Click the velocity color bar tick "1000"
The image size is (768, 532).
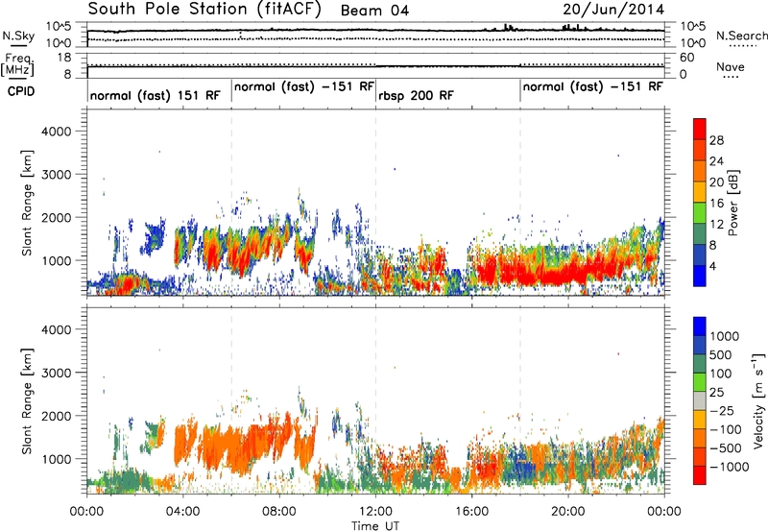725,336
